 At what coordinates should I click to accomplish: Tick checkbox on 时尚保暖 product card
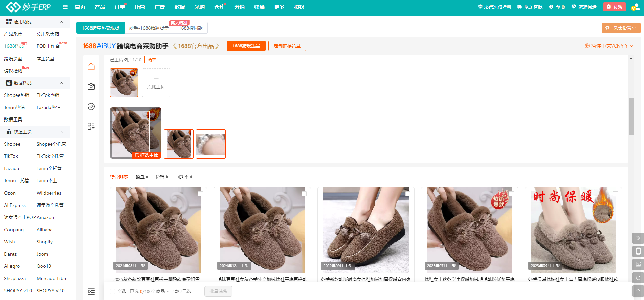615,194
